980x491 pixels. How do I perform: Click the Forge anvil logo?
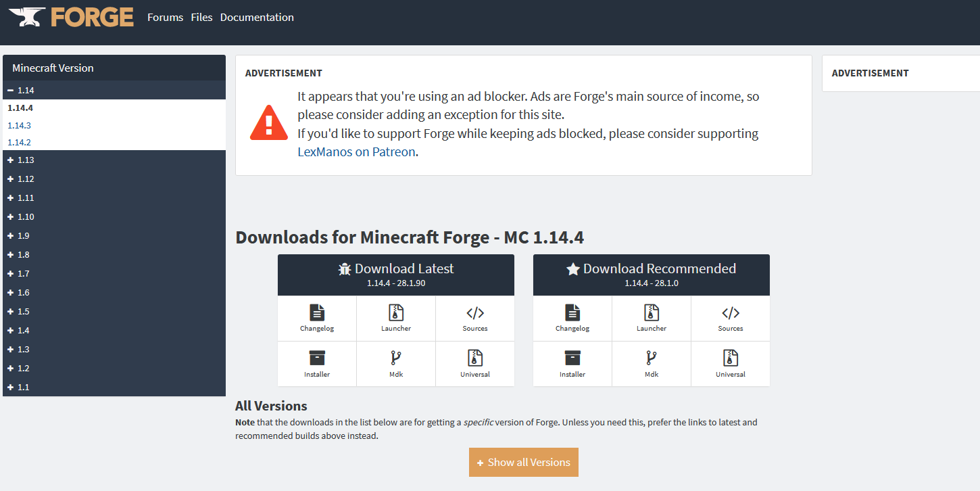coord(71,17)
